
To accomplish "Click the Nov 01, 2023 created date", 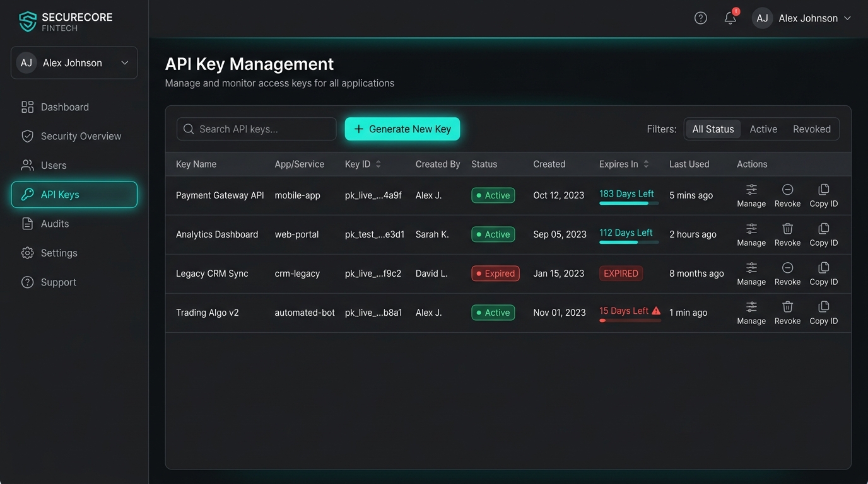I will (x=560, y=313).
